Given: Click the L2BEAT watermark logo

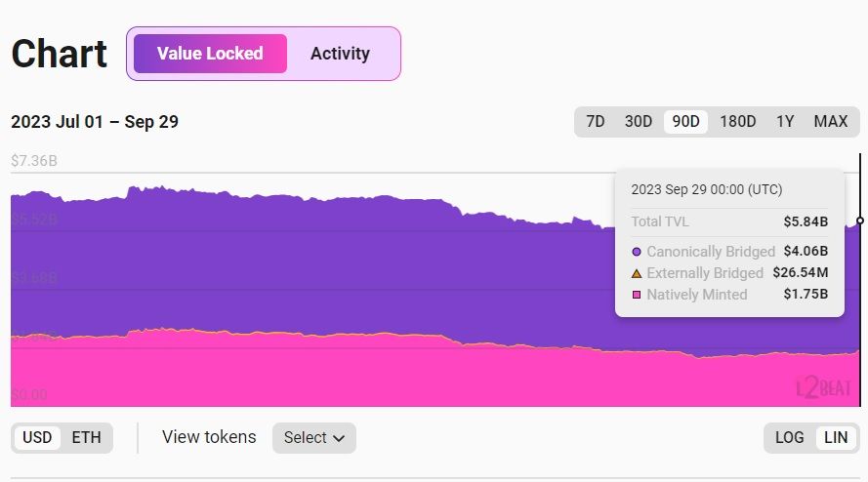Looking at the screenshot, I should tap(823, 387).
